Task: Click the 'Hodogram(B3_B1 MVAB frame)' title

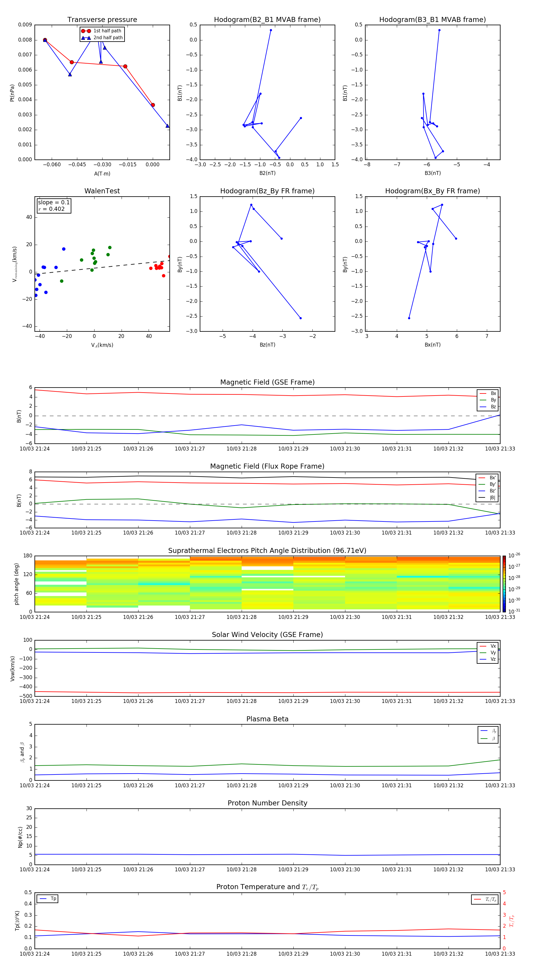Action: 432,19
